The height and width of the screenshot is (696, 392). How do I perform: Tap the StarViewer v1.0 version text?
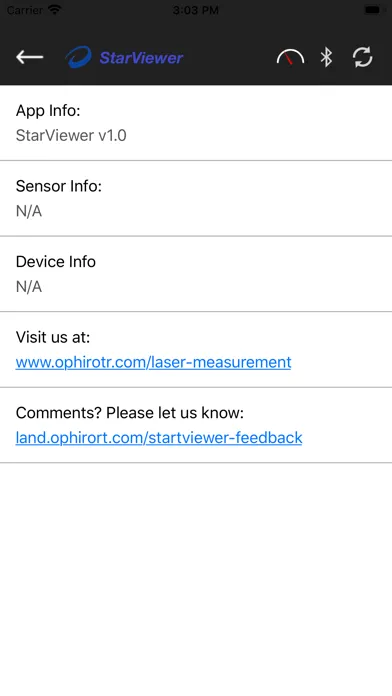click(x=71, y=135)
